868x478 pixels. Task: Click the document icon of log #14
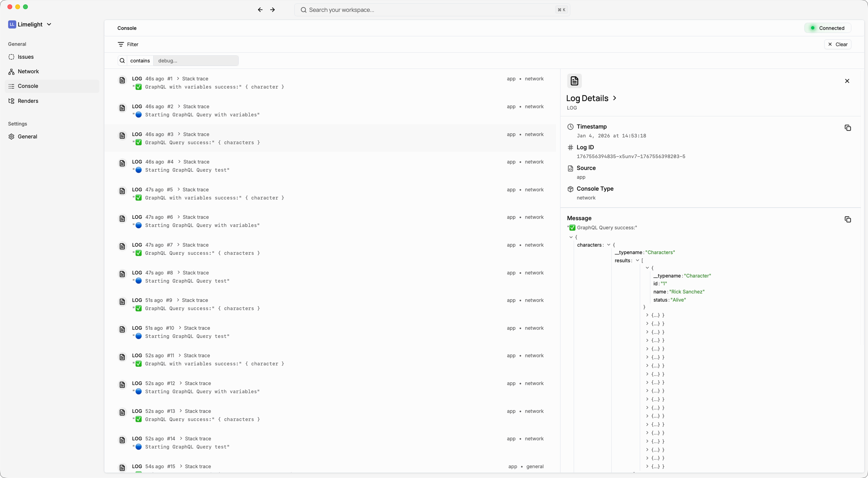122,440
